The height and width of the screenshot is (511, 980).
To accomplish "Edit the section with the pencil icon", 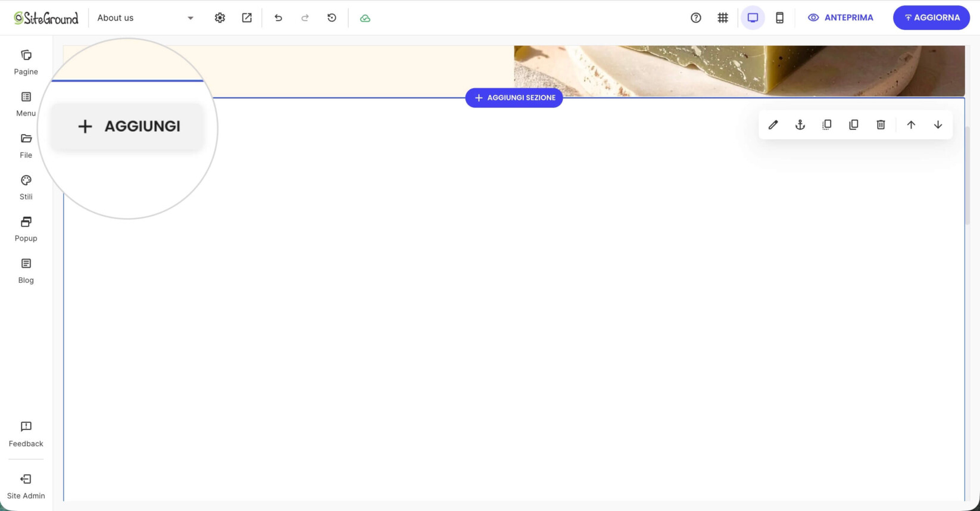I will tap(773, 124).
